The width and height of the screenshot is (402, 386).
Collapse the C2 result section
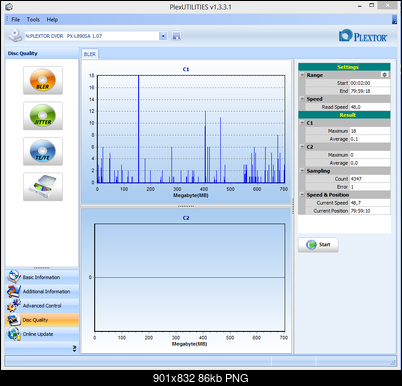(302, 147)
